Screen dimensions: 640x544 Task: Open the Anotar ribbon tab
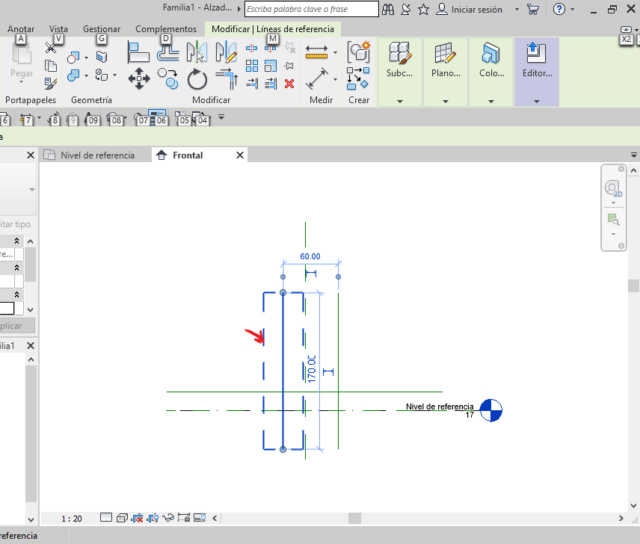21,29
